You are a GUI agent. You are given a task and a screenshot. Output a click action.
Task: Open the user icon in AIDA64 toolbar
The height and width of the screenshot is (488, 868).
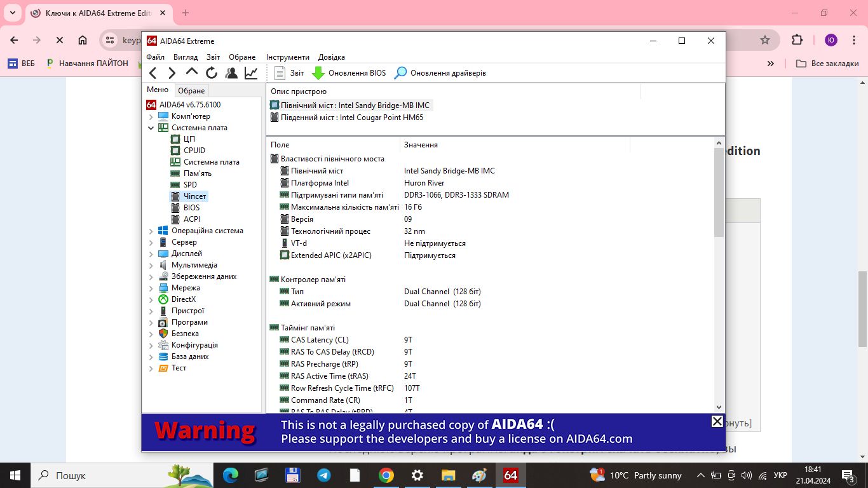pos(231,73)
